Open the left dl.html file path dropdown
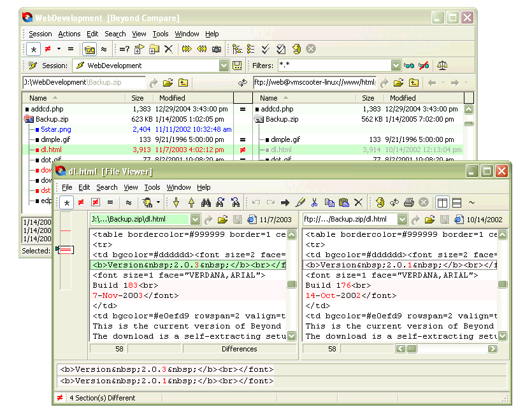Screen dimensions: 532x417 click(194, 220)
